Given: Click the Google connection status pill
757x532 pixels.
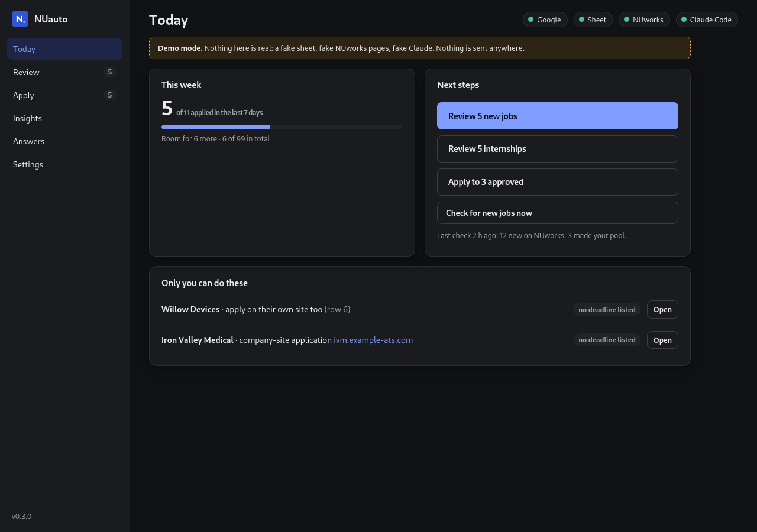Looking at the screenshot, I should click(x=545, y=20).
